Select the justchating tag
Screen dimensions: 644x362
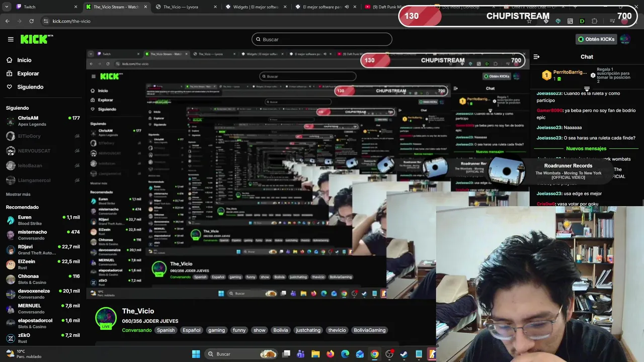pos(308,330)
